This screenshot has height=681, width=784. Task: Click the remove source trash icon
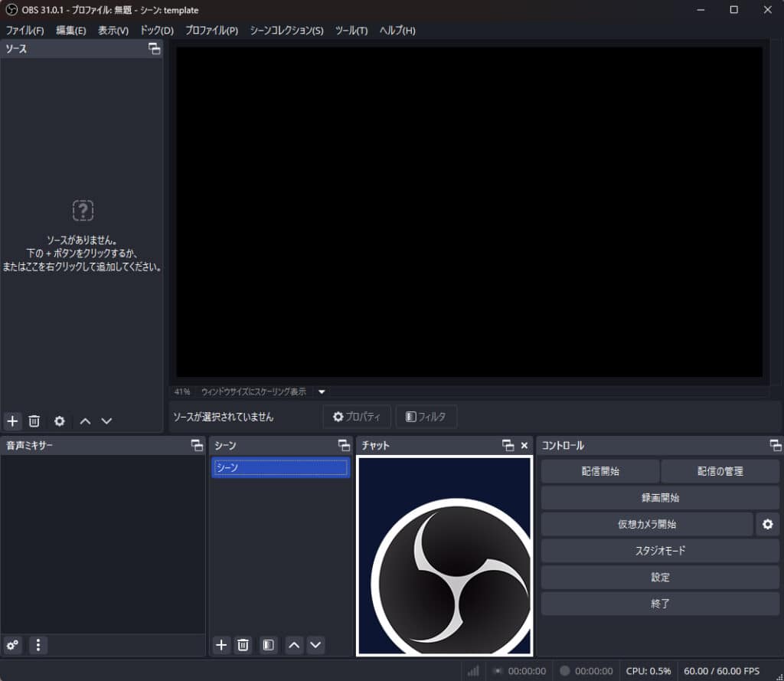coord(34,421)
